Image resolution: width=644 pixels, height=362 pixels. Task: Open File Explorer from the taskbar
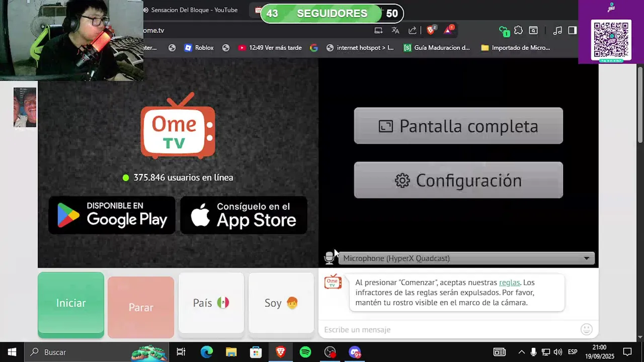tap(231, 352)
